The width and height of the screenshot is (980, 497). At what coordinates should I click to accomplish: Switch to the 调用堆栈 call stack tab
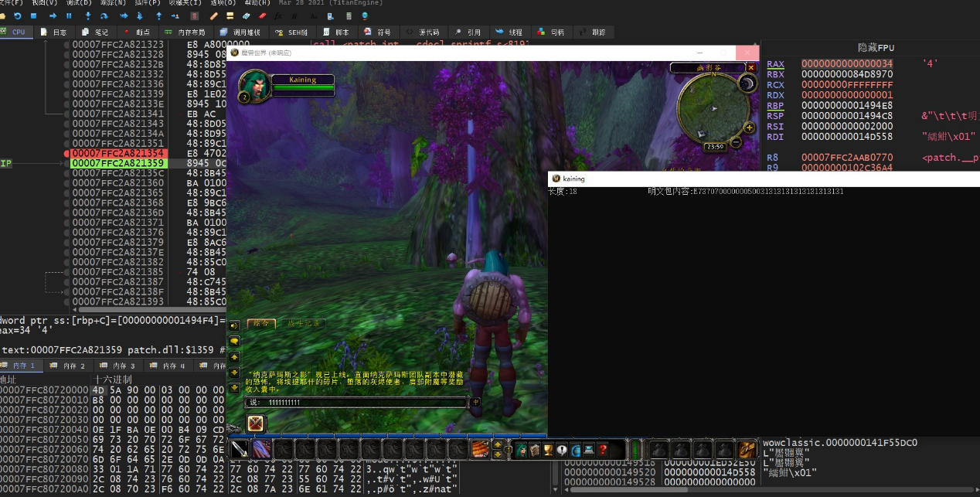tap(240, 32)
